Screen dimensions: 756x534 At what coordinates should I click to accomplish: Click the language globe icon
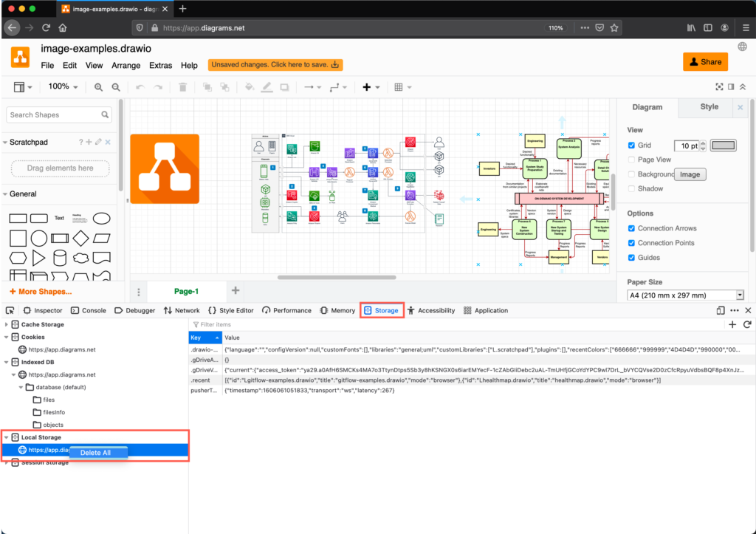tap(743, 47)
